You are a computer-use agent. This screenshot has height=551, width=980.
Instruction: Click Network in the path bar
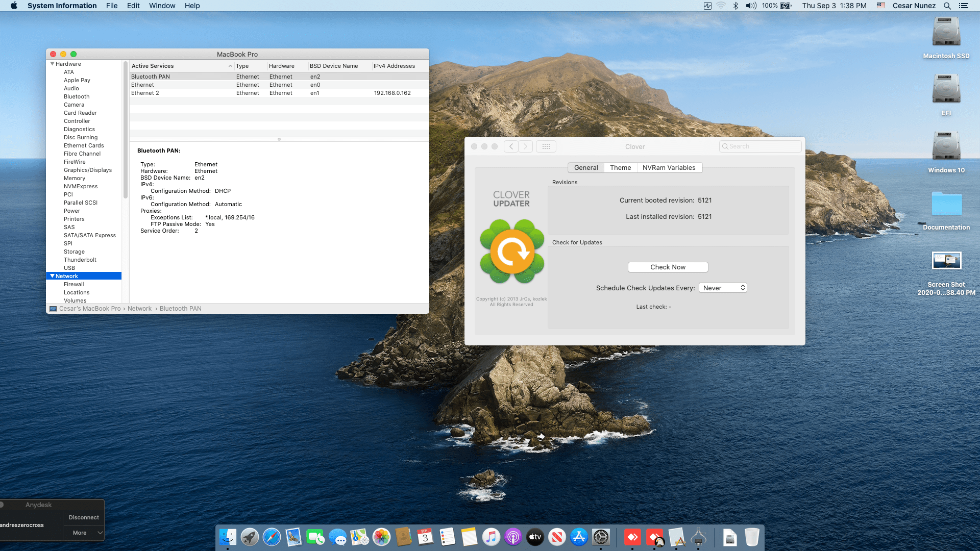139,309
